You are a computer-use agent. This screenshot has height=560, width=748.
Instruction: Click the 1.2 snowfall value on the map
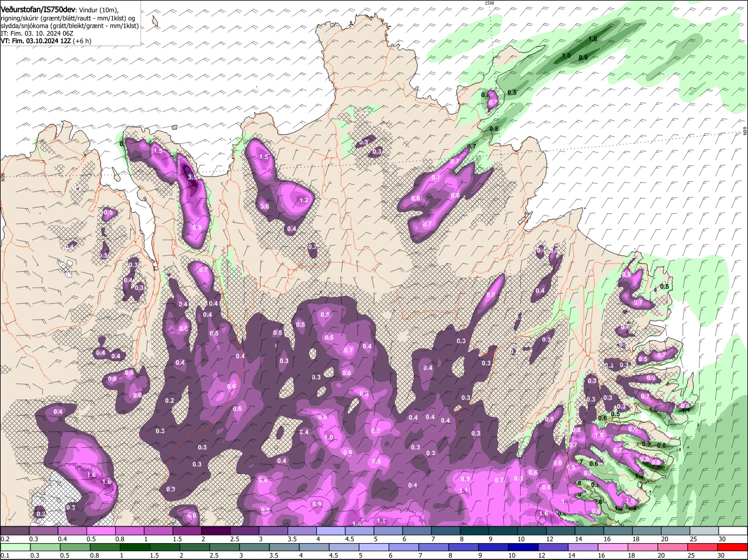[304, 200]
